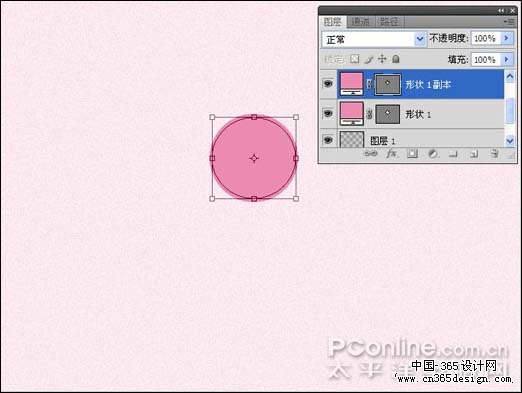
Task: Create new adjustment layer icon
Action: point(433,154)
